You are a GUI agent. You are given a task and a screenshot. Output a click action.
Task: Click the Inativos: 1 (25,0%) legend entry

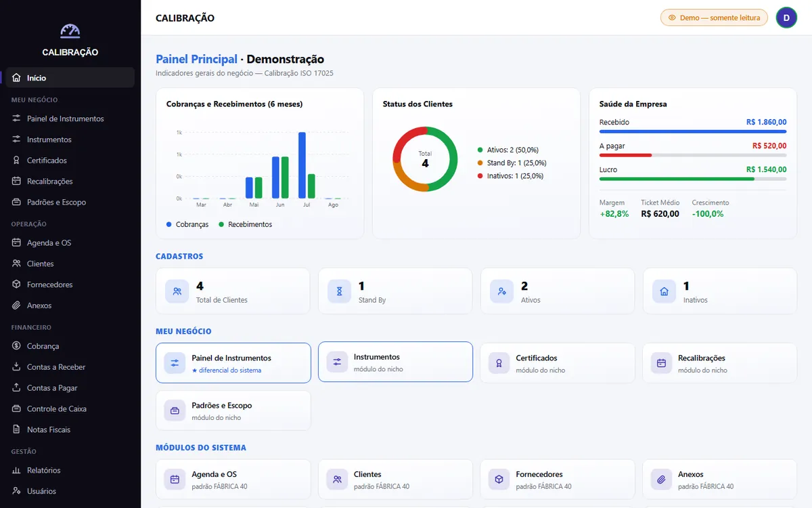pyautogui.click(x=510, y=175)
